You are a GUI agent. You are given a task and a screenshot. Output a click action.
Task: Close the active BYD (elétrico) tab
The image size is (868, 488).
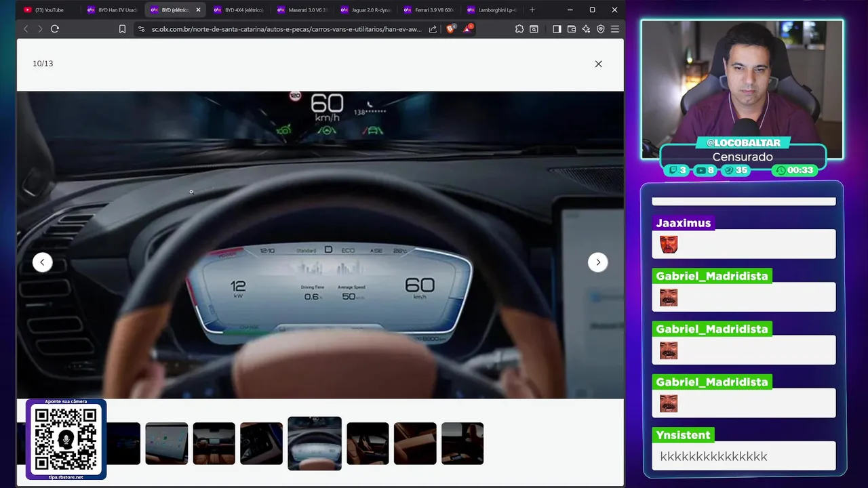(198, 10)
